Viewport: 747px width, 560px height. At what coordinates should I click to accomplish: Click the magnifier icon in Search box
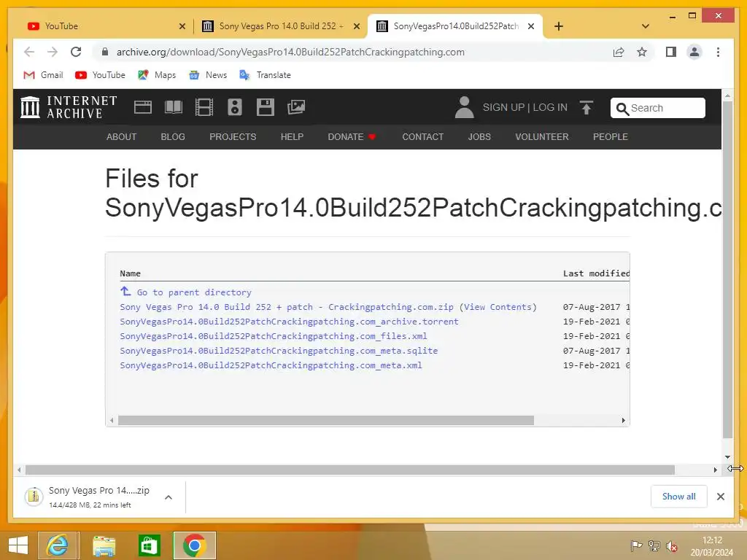tap(622, 109)
